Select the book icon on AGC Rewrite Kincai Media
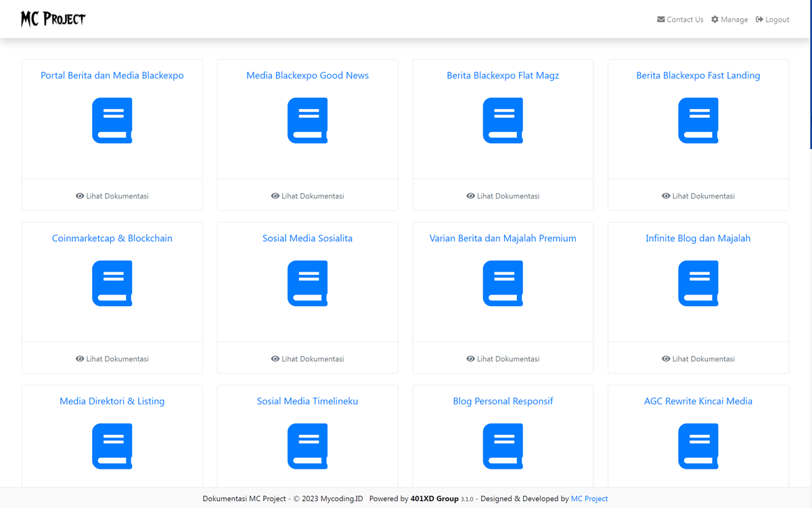The width and height of the screenshot is (812, 508). [x=698, y=446]
